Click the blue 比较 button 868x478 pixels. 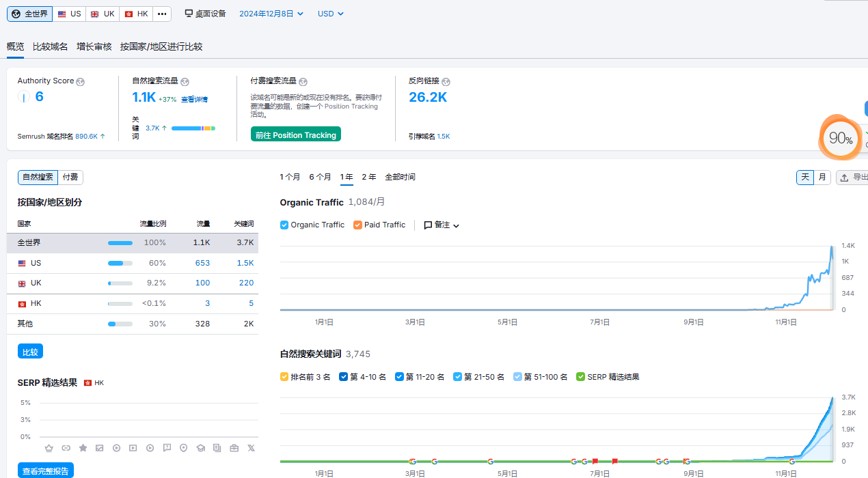coord(30,352)
